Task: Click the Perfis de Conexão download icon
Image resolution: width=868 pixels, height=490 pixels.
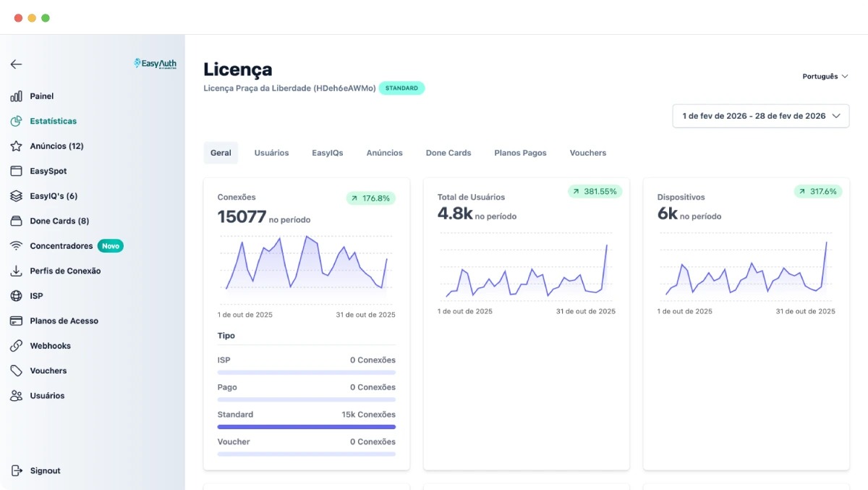Action: tap(16, 271)
